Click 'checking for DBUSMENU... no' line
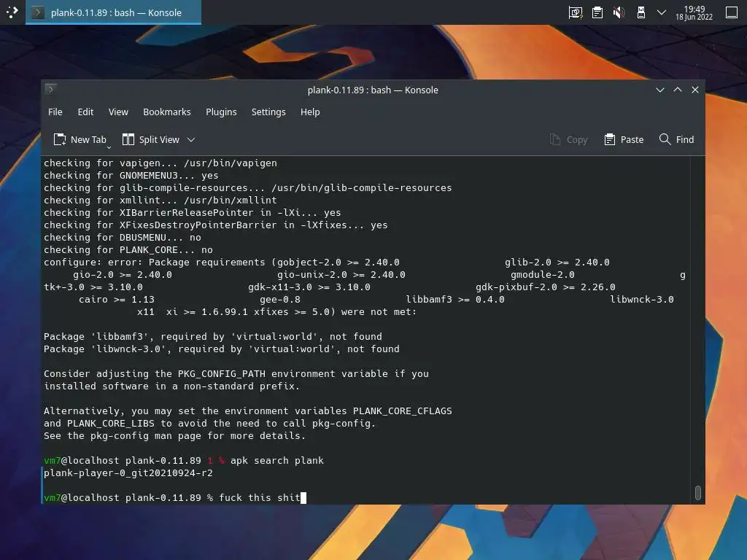The height and width of the screenshot is (560, 747). click(123, 238)
